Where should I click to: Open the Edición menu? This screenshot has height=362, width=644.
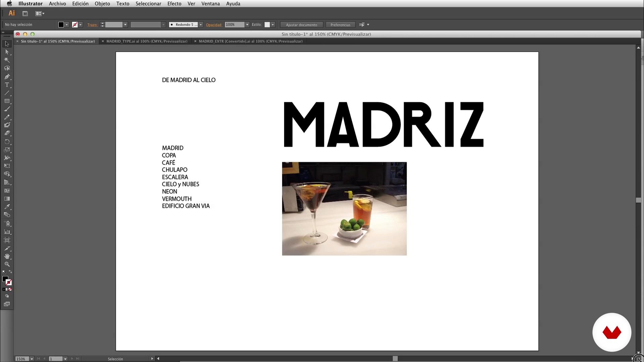point(80,4)
